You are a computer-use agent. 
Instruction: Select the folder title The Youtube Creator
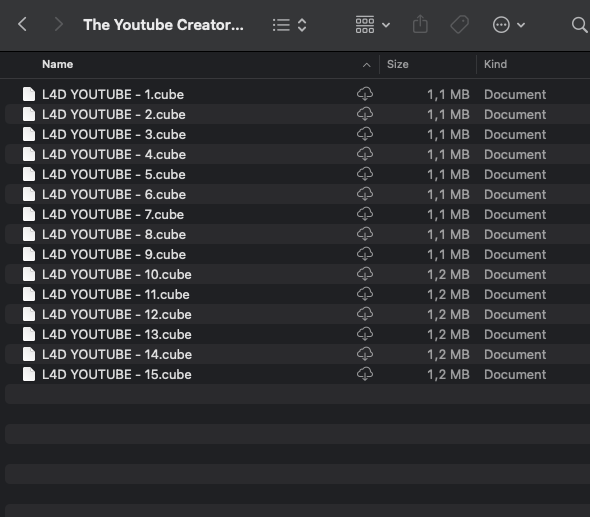(163, 25)
